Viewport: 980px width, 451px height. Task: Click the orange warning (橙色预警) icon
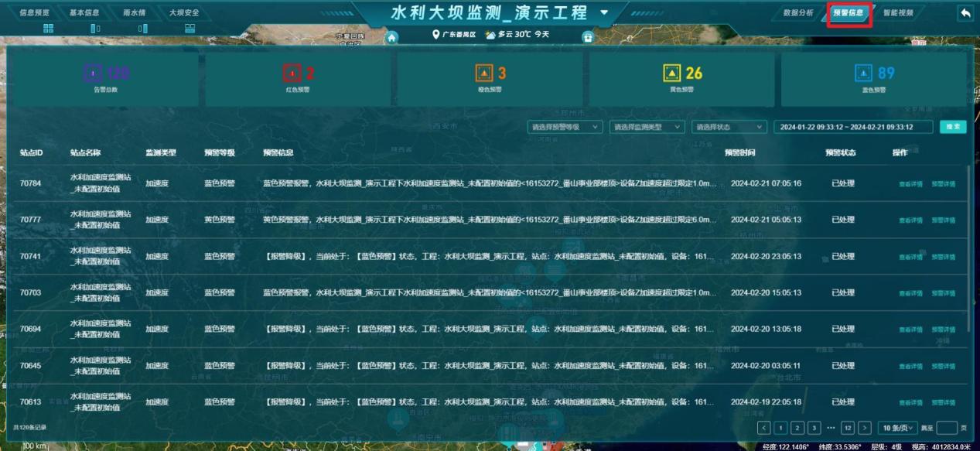(484, 73)
